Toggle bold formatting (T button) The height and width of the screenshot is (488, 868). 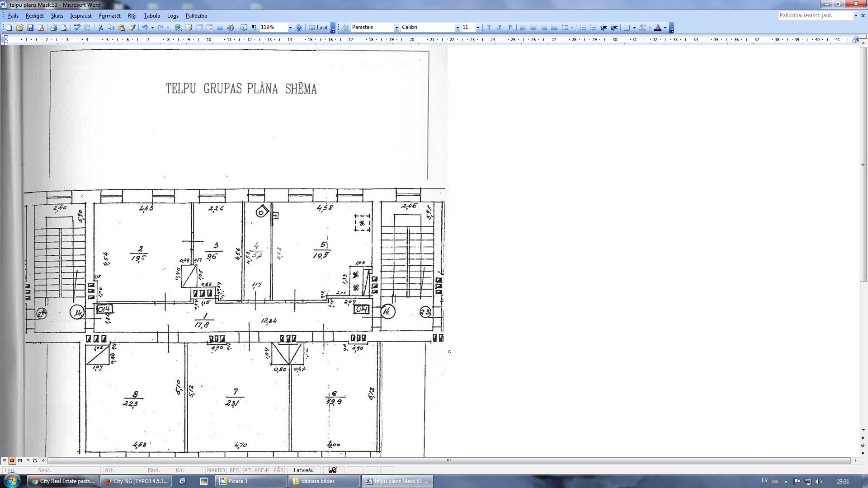click(489, 28)
